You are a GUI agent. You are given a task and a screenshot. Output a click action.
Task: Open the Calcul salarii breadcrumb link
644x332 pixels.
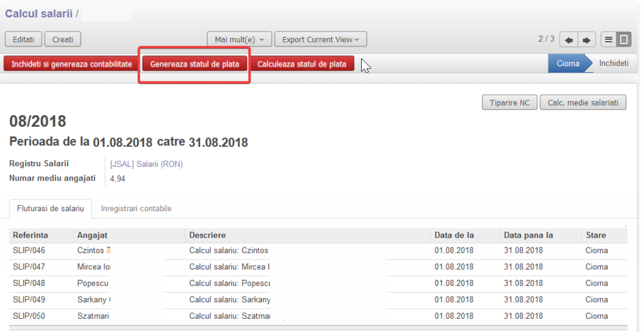38,13
